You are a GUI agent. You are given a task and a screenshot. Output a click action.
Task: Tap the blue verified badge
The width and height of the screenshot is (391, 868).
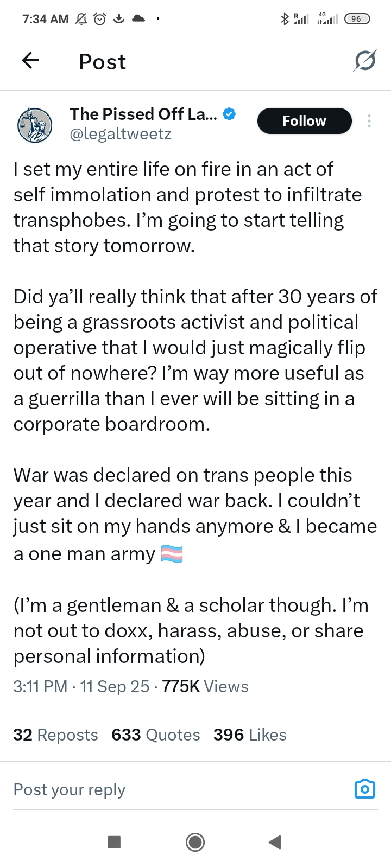(x=230, y=114)
